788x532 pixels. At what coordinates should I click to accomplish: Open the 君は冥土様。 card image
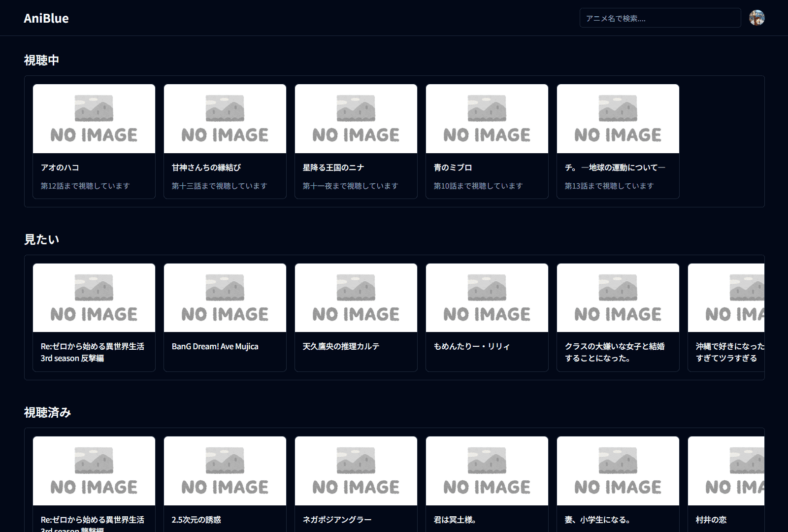(x=487, y=471)
